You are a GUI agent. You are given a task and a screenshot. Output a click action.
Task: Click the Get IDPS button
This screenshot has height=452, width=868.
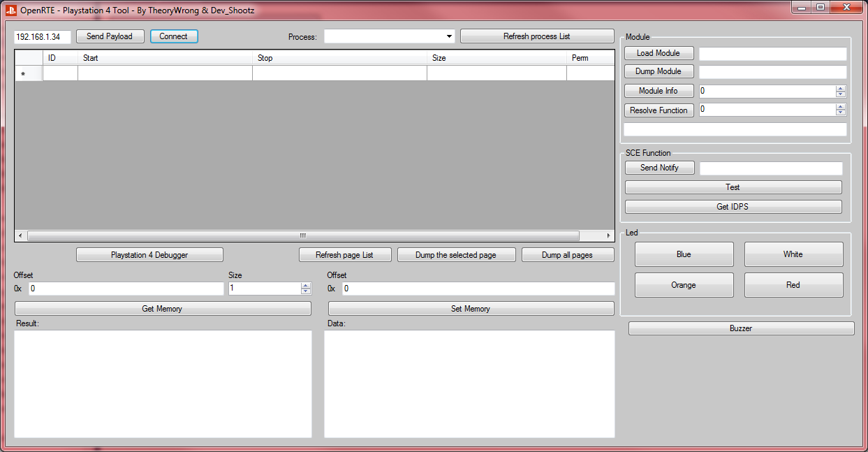[733, 207]
